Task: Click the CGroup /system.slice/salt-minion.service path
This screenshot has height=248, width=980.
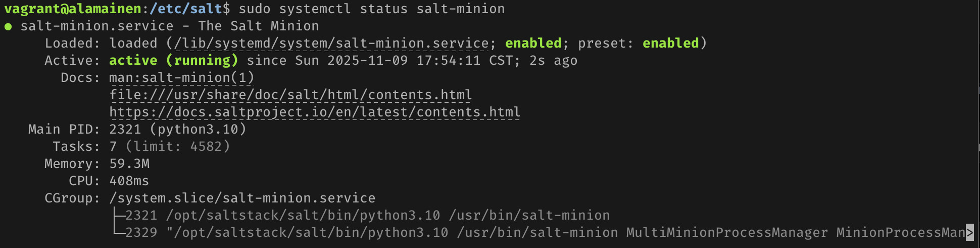Action: (242, 198)
